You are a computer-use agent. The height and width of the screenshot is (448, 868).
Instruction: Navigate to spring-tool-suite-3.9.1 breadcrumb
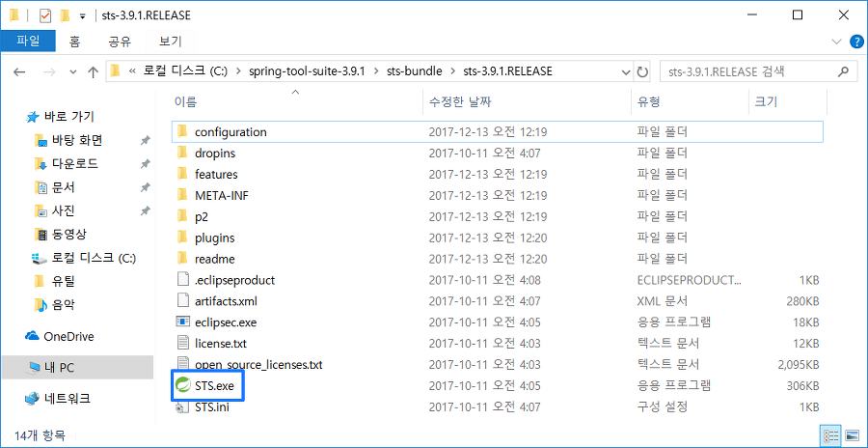click(x=307, y=71)
